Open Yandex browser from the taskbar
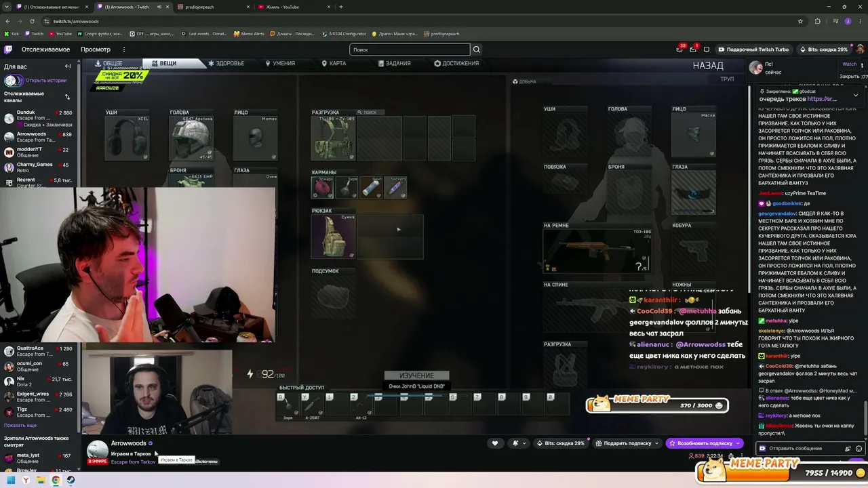 [x=26, y=480]
